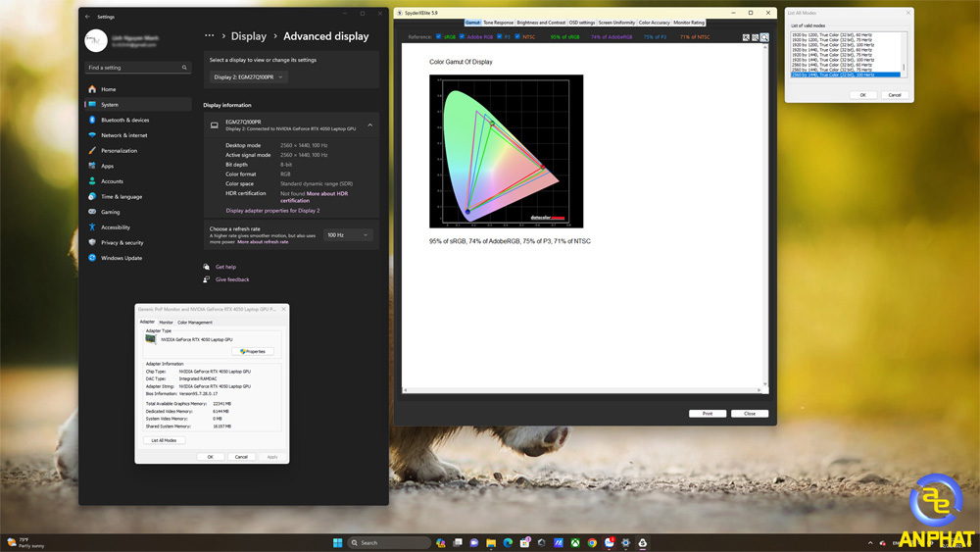Image resolution: width=980 pixels, height=552 pixels.
Task: Click the breadcrumb ellipsis before Display
Action: [210, 36]
